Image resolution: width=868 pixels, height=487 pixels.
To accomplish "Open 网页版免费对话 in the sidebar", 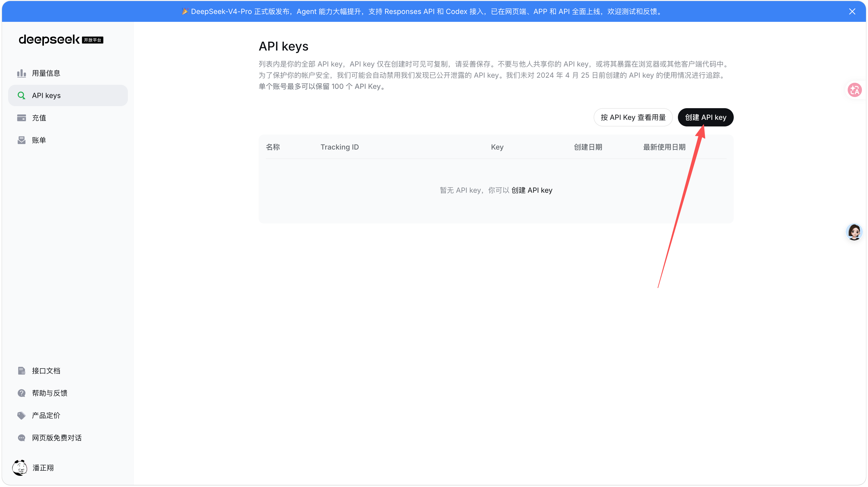I will click(x=68, y=438).
